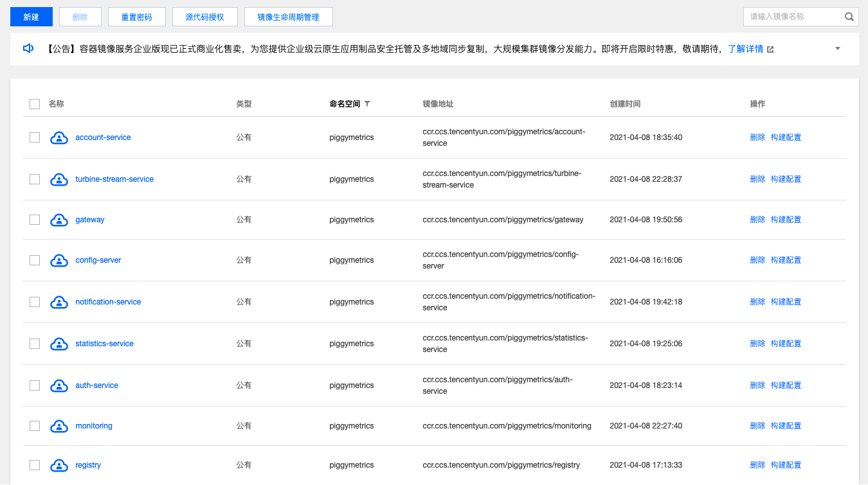868x485 pixels.
Task: Open 源代码授权 settings
Action: [x=205, y=17]
